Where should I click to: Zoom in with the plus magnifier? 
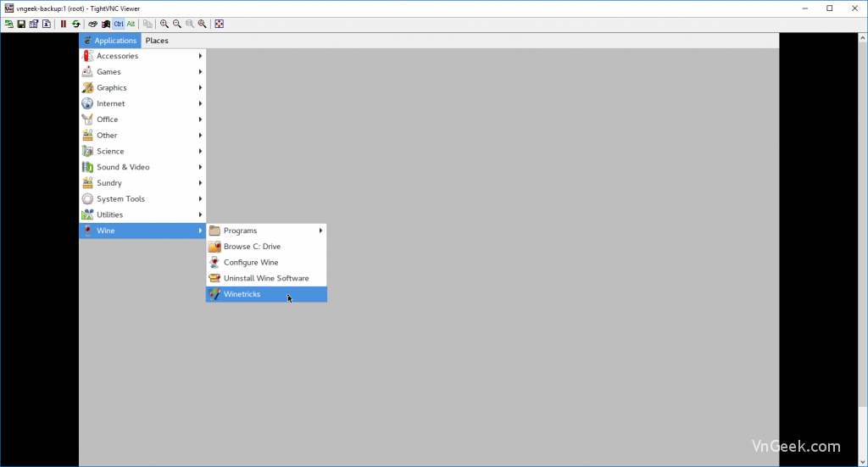pos(164,24)
